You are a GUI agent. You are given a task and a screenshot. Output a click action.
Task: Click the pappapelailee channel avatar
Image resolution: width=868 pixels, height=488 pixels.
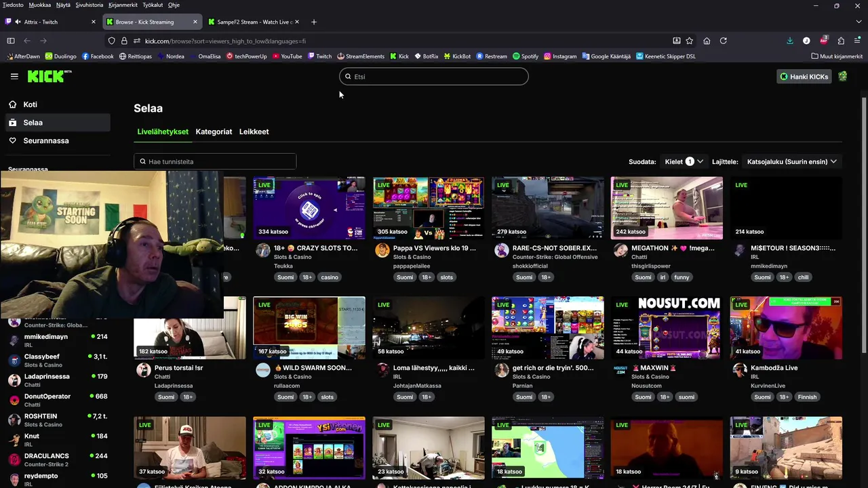382,250
